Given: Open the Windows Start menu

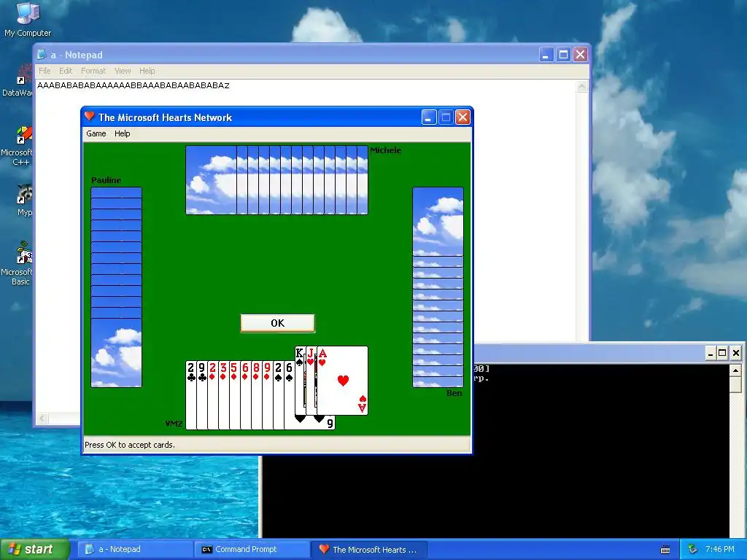Looking at the screenshot, I should pyautogui.click(x=34, y=549).
